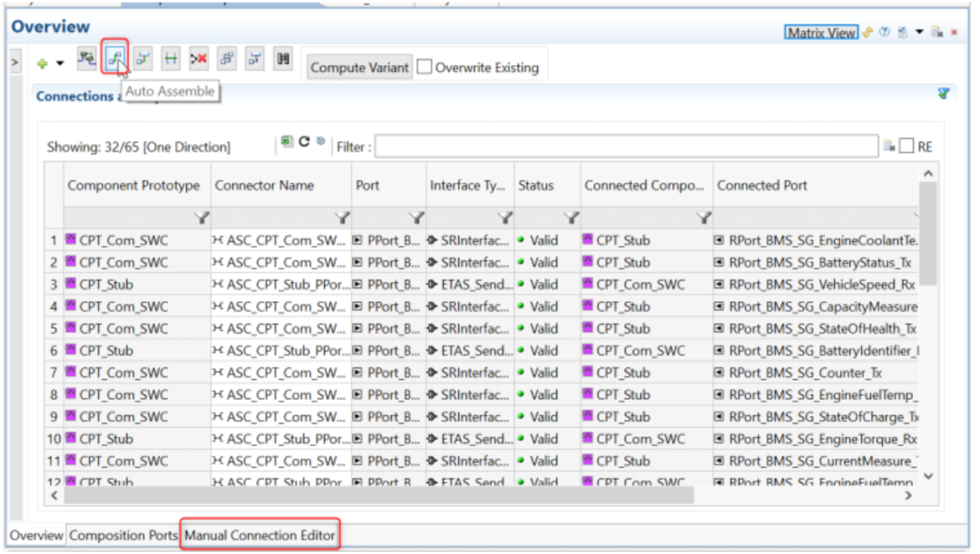Viewport: 980px width, 554px height.
Task: Click Showing: 32/65 [One Direction] label
Action: 139,147
